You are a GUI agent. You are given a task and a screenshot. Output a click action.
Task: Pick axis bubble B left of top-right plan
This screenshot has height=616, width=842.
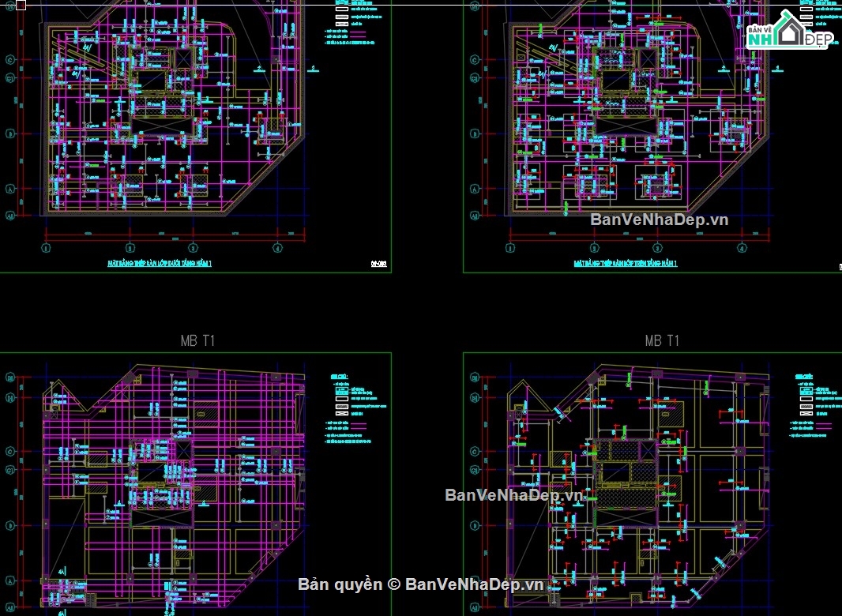(475, 133)
